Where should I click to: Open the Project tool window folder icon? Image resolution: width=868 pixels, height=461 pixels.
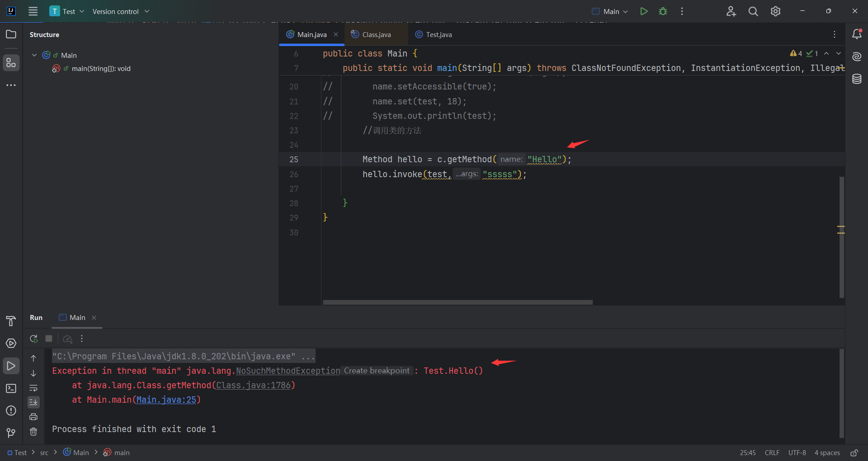pos(11,34)
